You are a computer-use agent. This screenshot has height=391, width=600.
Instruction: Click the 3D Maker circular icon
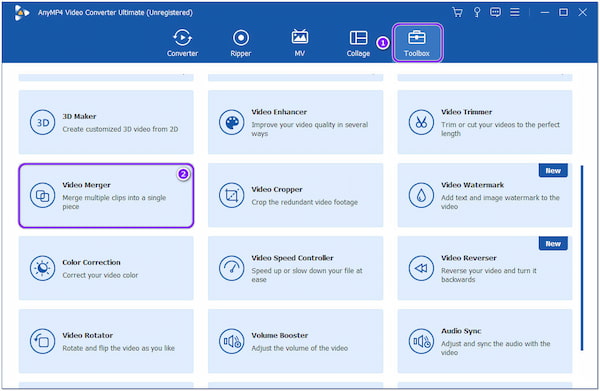click(x=42, y=122)
